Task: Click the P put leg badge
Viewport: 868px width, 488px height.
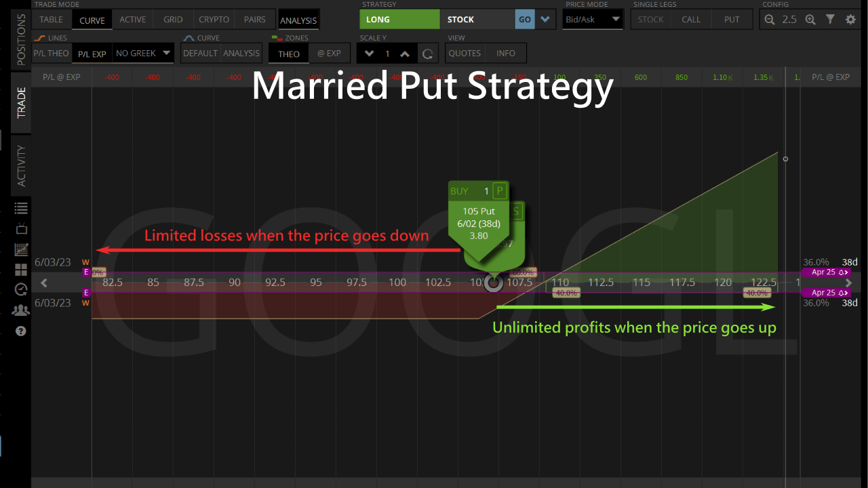Action: click(x=500, y=191)
